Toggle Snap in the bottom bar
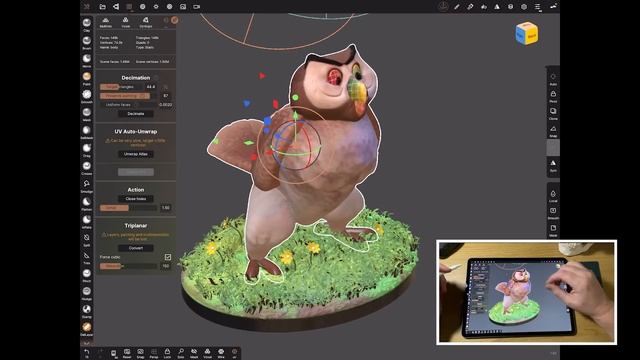The height and width of the screenshot is (360, 640). (x=140, y=353)
